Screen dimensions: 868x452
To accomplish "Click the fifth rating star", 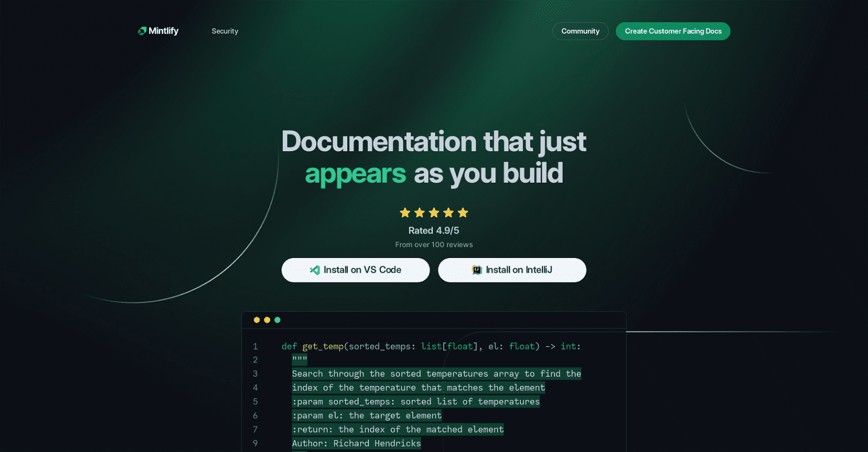I will pos(463,212).
